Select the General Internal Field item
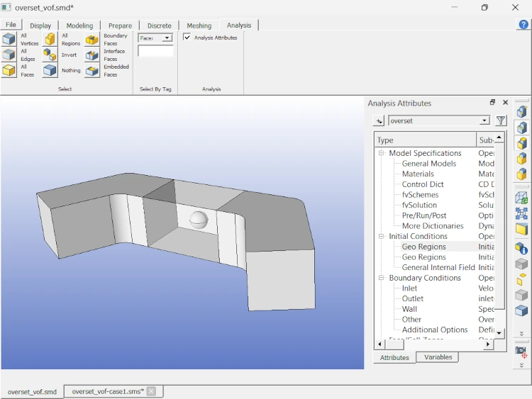Image resolution: width=532 pixels, height=399 pixels. click(438, 267)
